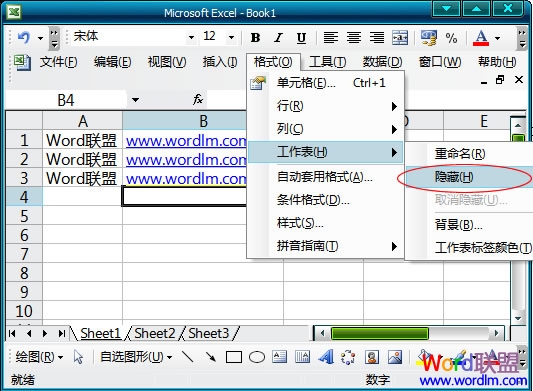Apply font color red A
The height and width of the screenshot is (391, 533).
481,38
